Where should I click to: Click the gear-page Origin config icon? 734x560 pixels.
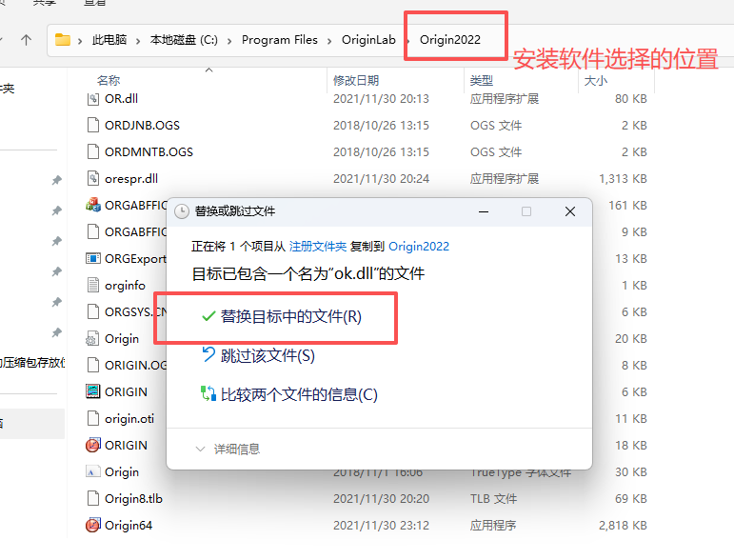(x=92, y=338)
